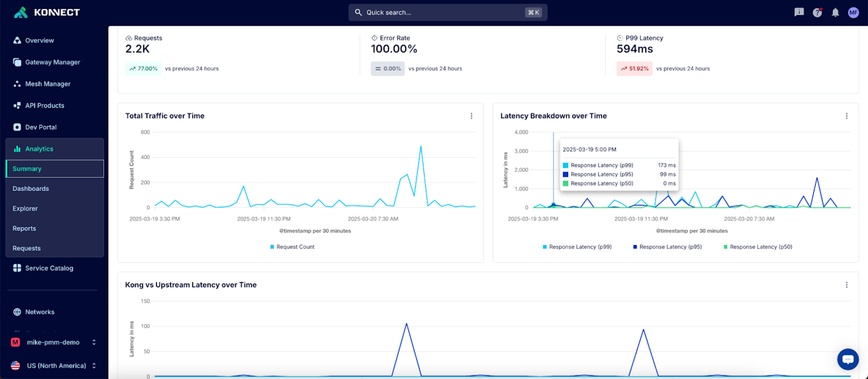Open the notifications bell
The height and width of the screenshot is (379, 868).
tap(835, 12)
